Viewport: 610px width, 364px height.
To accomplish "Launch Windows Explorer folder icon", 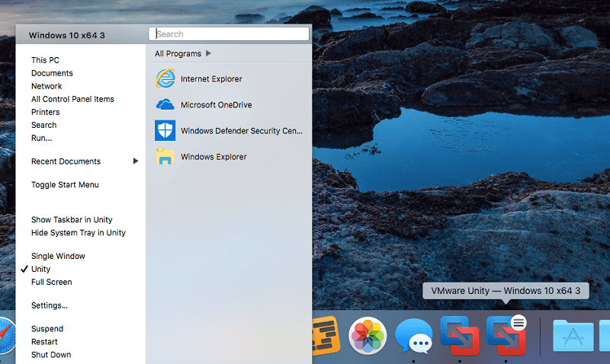I will click(165, 157).
